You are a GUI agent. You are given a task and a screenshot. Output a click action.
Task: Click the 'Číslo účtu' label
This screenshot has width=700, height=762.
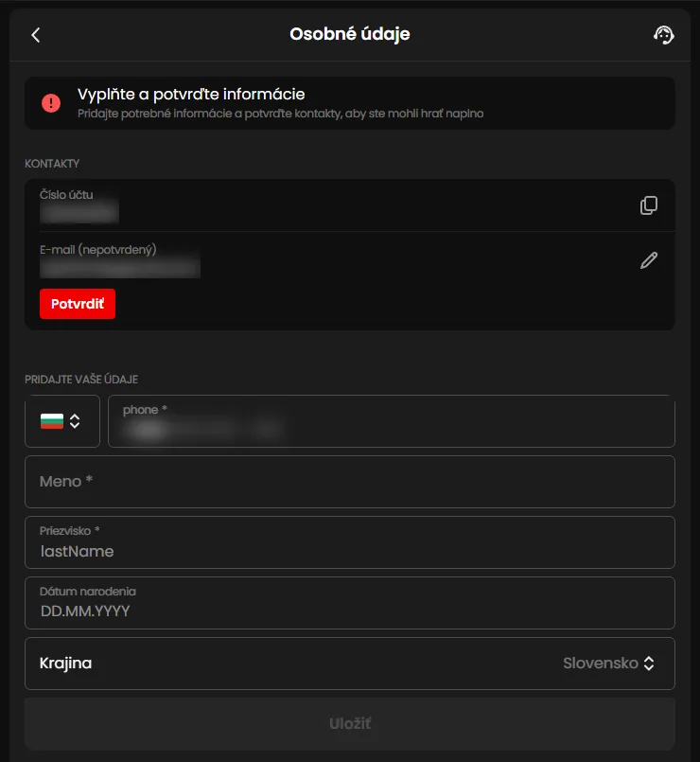point(66,194)
